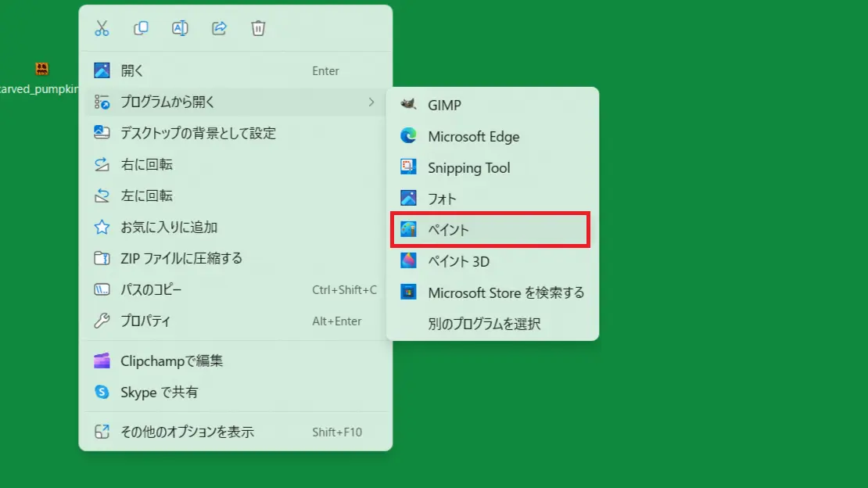
Task: Open with フォト app
Action: (442, 199)
